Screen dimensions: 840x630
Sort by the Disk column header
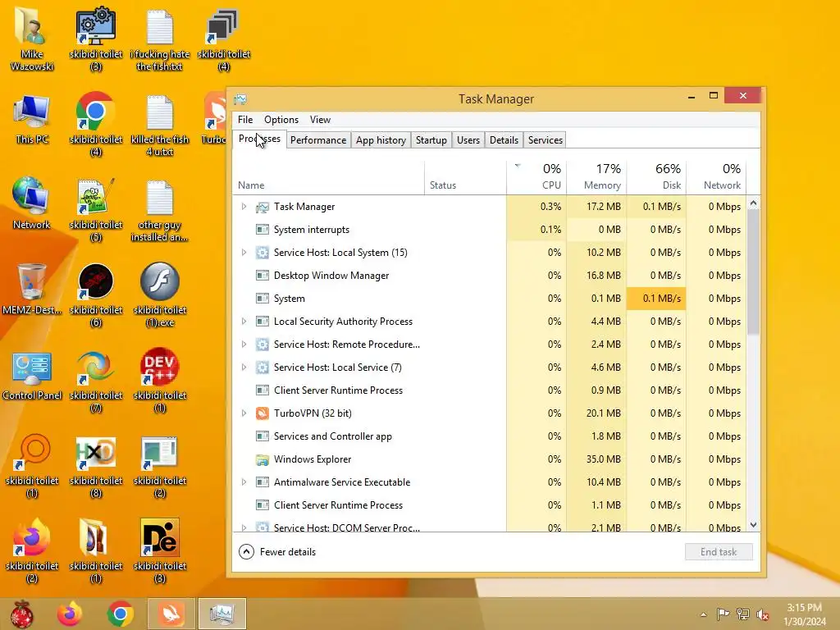656,177
